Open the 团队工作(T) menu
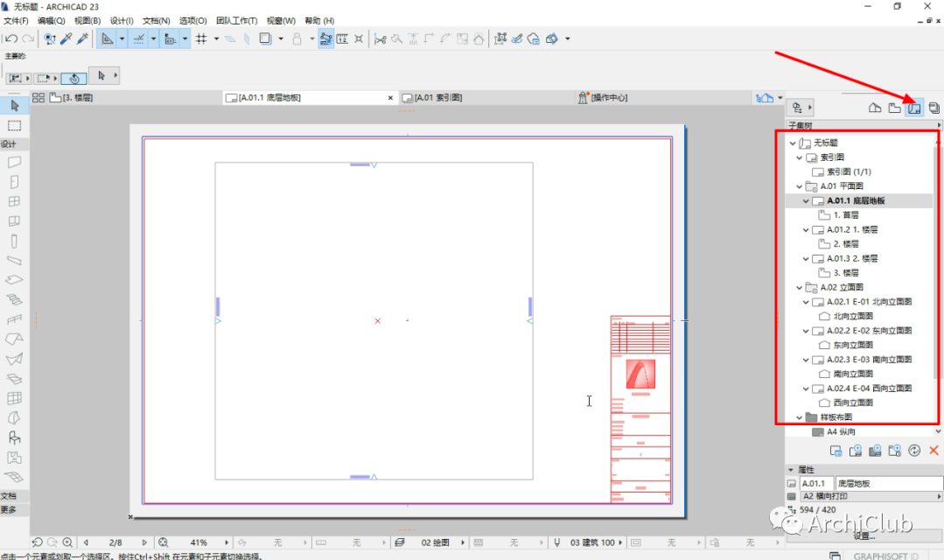This screenshot has height=560, width=944. 236,20
